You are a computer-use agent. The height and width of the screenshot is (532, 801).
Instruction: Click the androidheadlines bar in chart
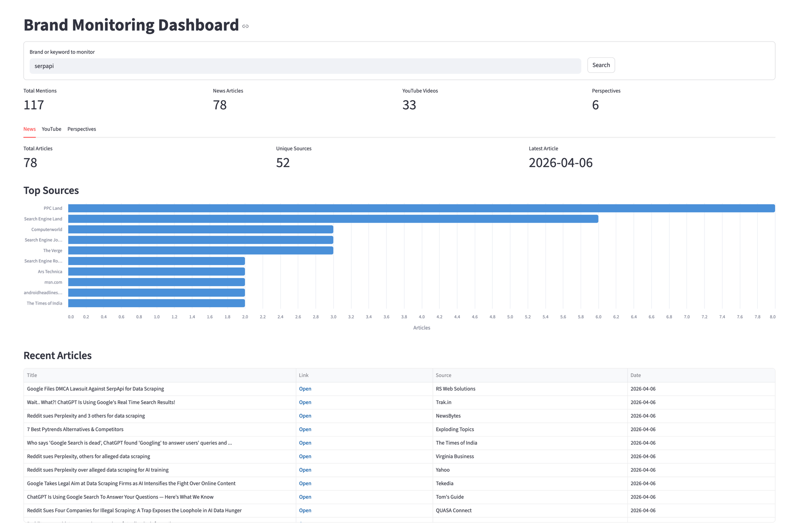(157, 293)
